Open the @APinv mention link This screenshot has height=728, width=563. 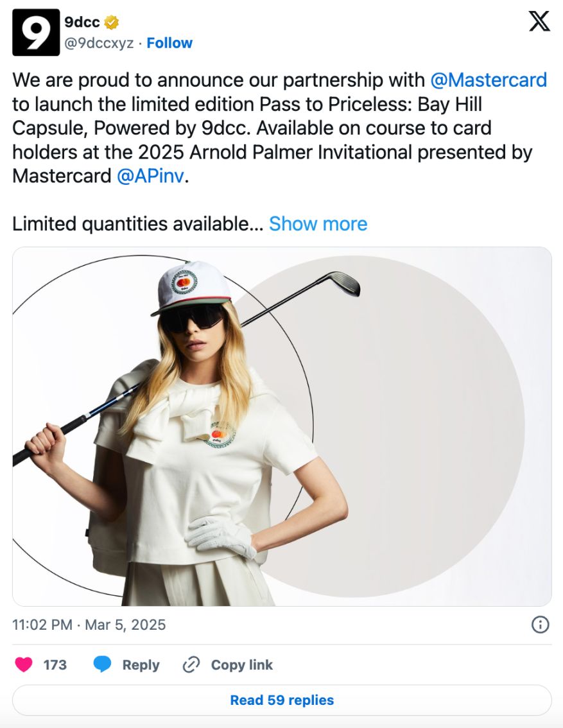tap(150, 176)
